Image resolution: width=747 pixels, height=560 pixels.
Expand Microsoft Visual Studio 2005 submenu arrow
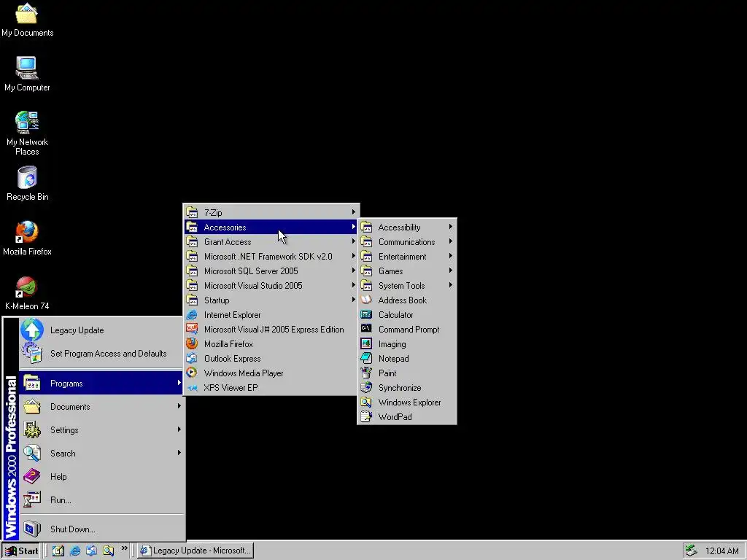tap(354, 285)
